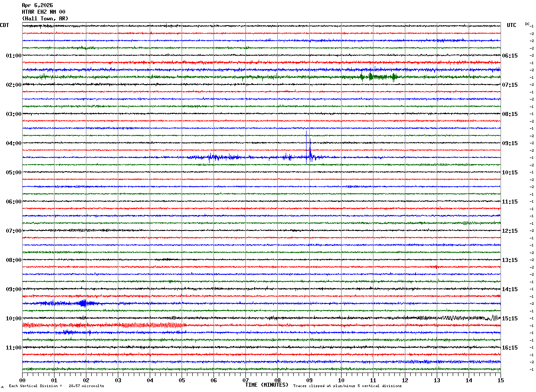Click the station code HTAR EHZ NM 00
This screenshot has width=536, height=392.
[43, 12]
